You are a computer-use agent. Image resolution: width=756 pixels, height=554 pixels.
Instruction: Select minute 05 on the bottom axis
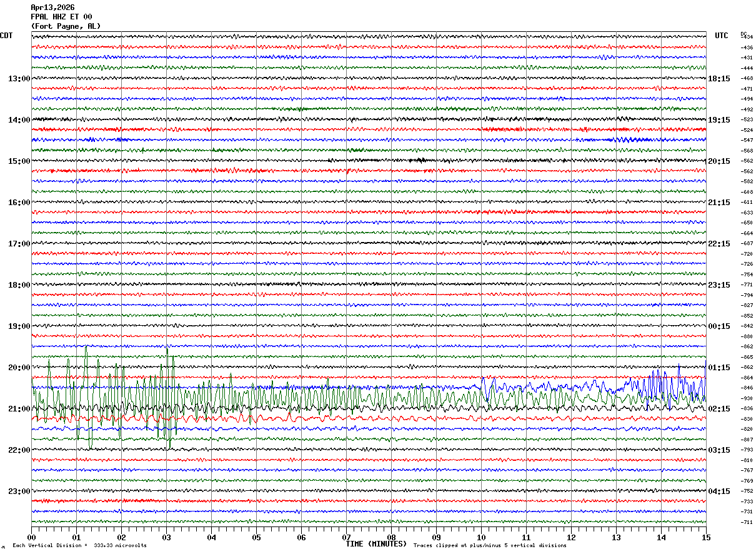pyautogui.click(x=256, y=537)
